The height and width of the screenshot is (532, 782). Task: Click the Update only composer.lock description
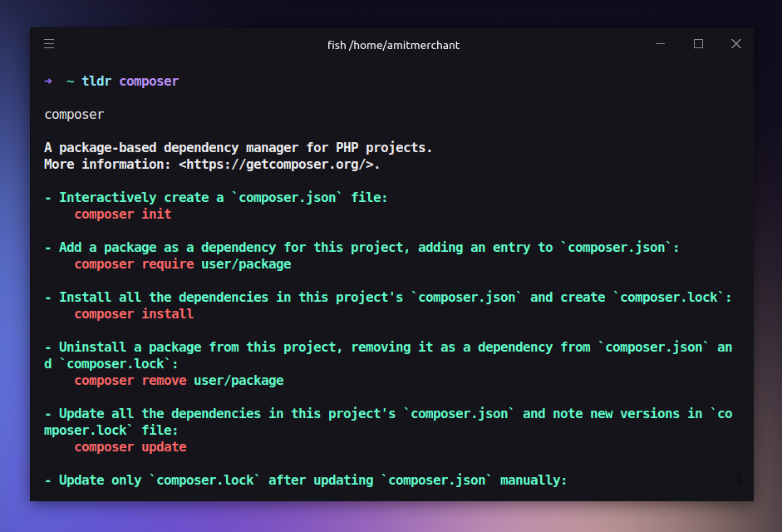point(305,480)
